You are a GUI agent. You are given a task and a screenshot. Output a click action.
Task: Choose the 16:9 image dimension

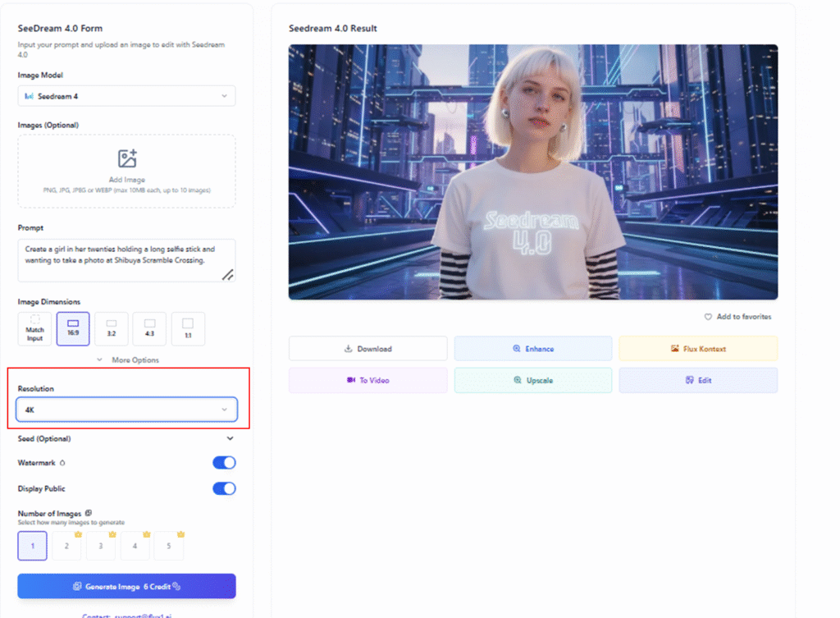[73, 328]
